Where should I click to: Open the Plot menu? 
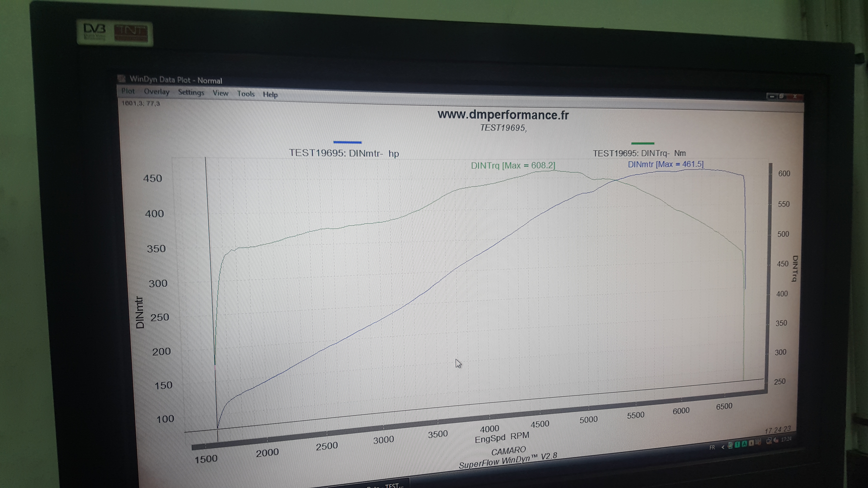(128, 91)
